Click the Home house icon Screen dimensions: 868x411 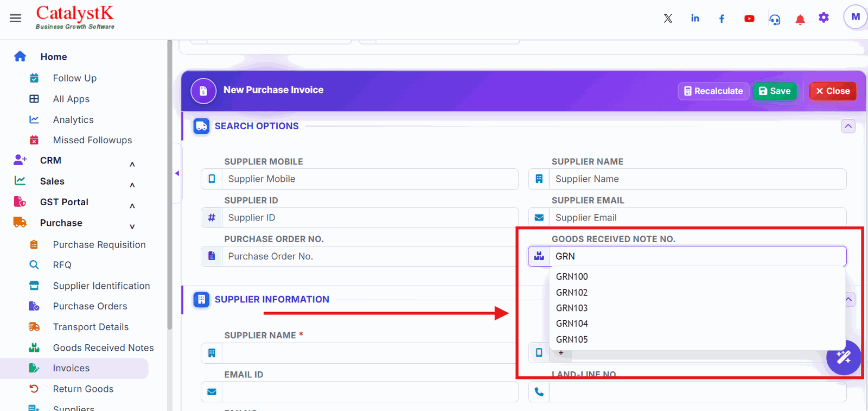pos(20,56)
